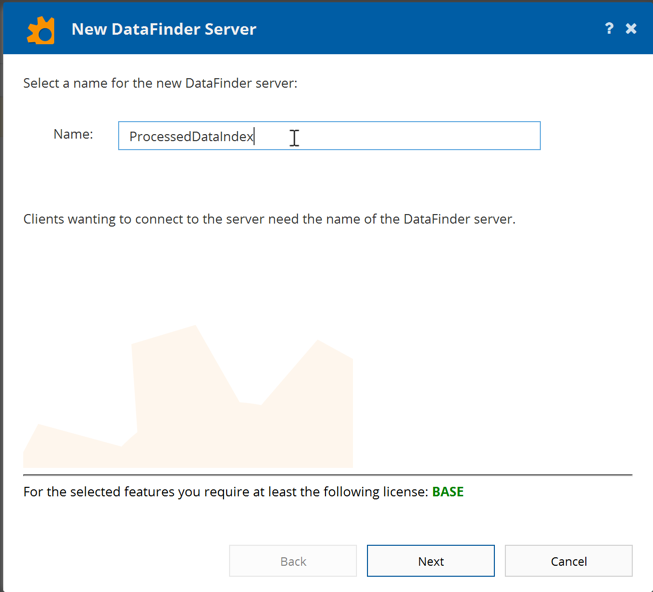
Task: Close the New DataFinder Server dialog
Action: (x=631, y=29)
